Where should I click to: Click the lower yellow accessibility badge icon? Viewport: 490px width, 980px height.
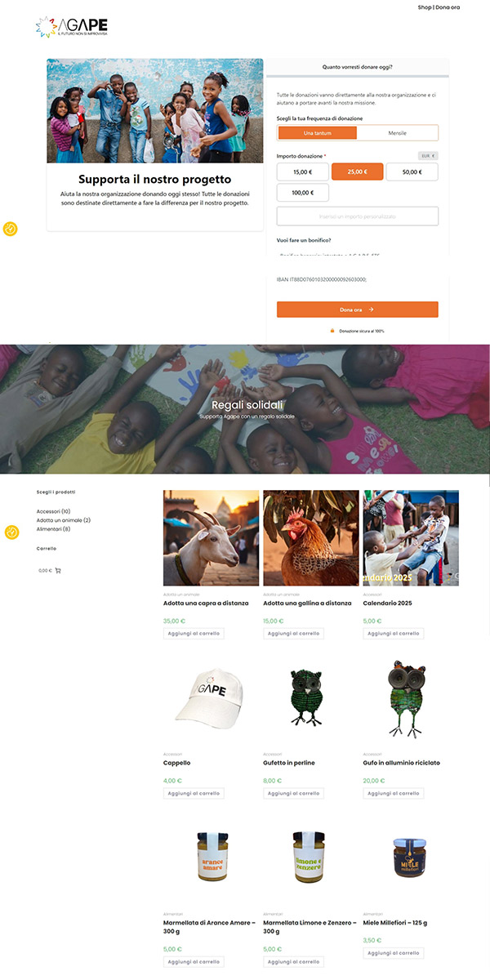point(11,532)
